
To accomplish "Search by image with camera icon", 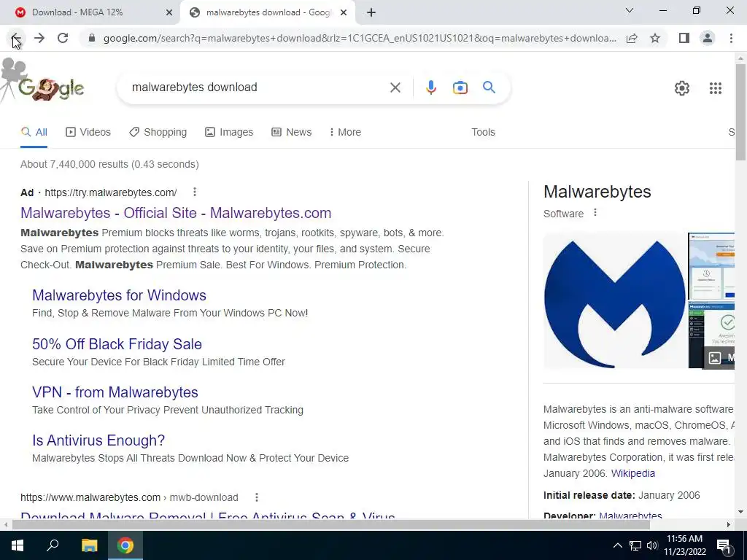I will click(460, 87).
